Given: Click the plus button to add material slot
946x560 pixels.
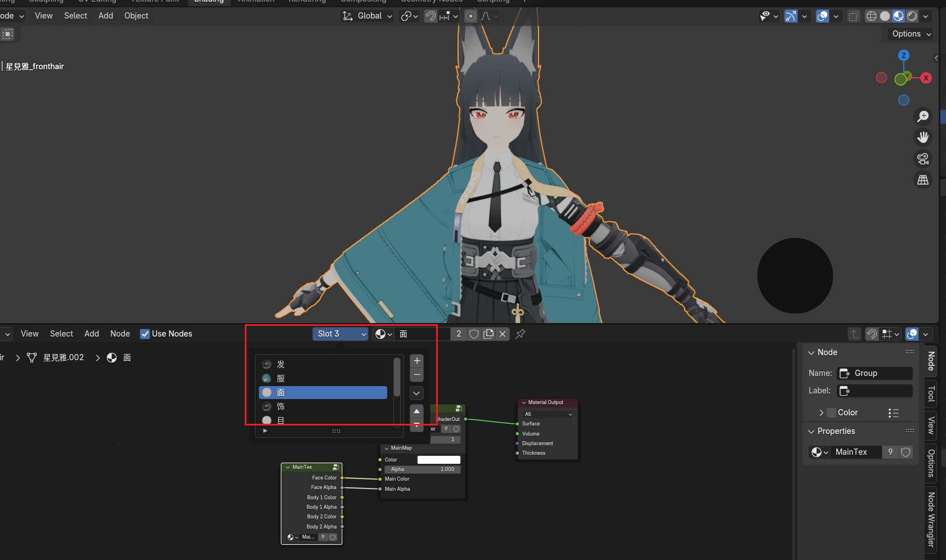Looking at the screenshot, I should pyautogui.click(x=417, y=361).
